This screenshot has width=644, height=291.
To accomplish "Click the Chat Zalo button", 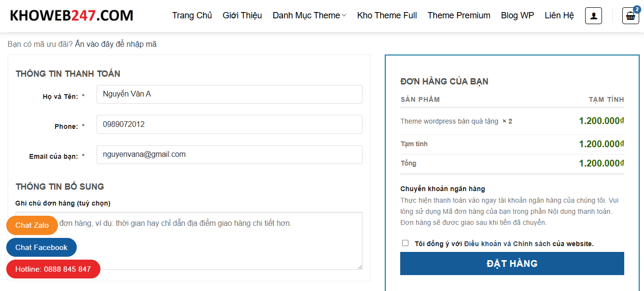I will click(32, 225).
